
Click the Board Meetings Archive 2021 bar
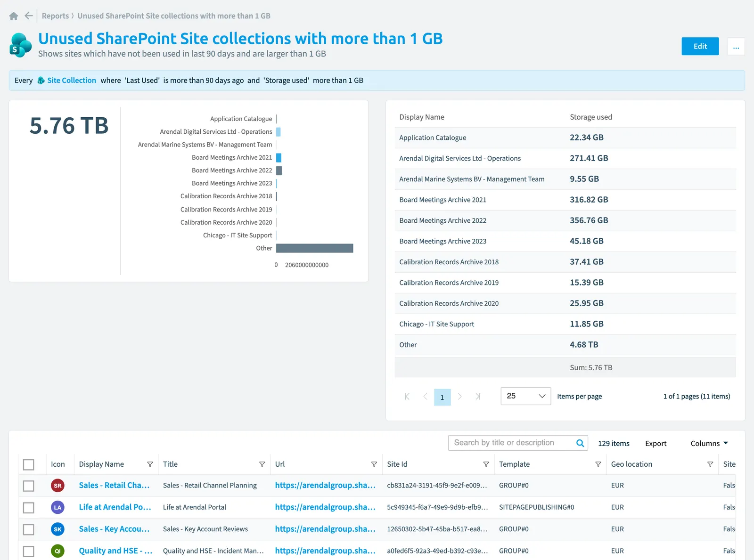(x=279, y=158)
